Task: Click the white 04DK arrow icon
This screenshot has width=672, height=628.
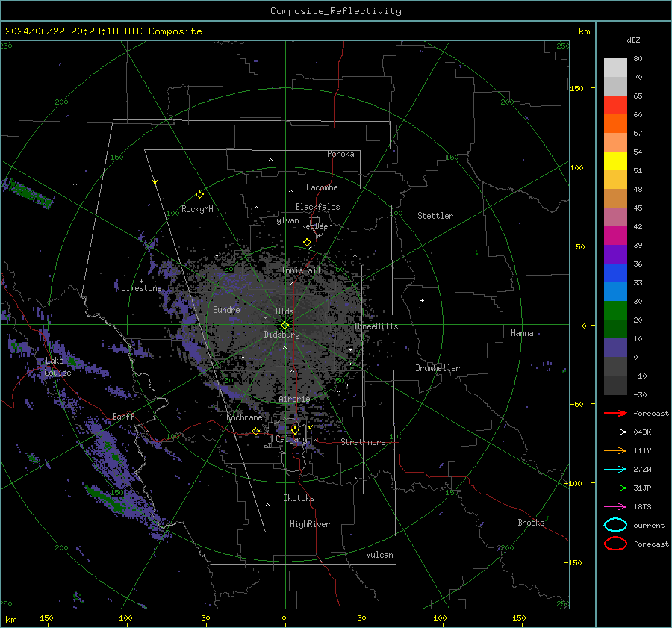Action: coord(615,432)
